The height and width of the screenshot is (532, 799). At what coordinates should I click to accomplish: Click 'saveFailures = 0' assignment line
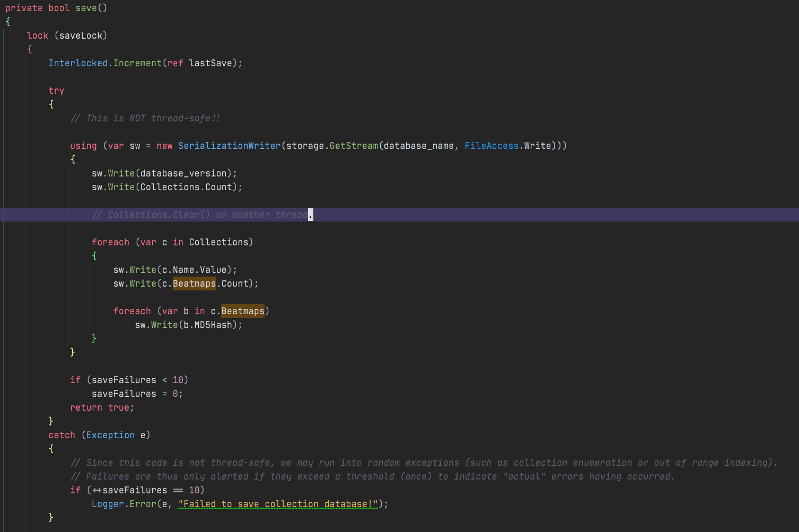pos(137,394)
